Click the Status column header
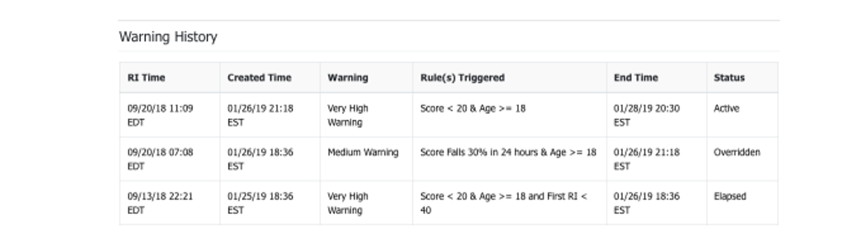This screenshot has height=234, width=868. click(729, 77)
